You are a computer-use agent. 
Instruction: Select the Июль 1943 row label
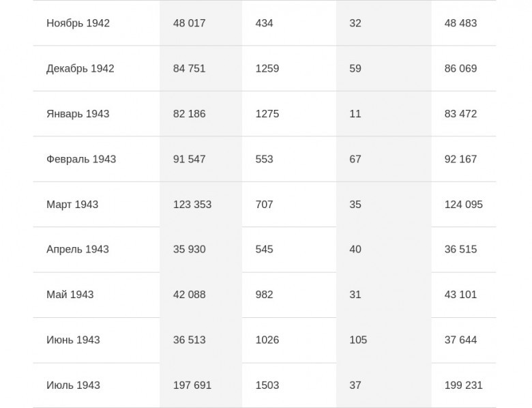pos(73,385)
